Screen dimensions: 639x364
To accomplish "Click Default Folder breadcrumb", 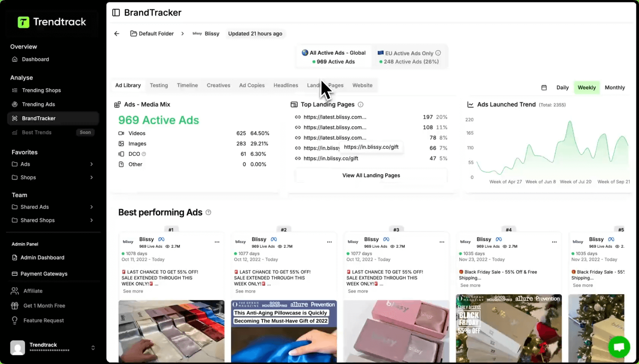I will (x=152, y=33).
